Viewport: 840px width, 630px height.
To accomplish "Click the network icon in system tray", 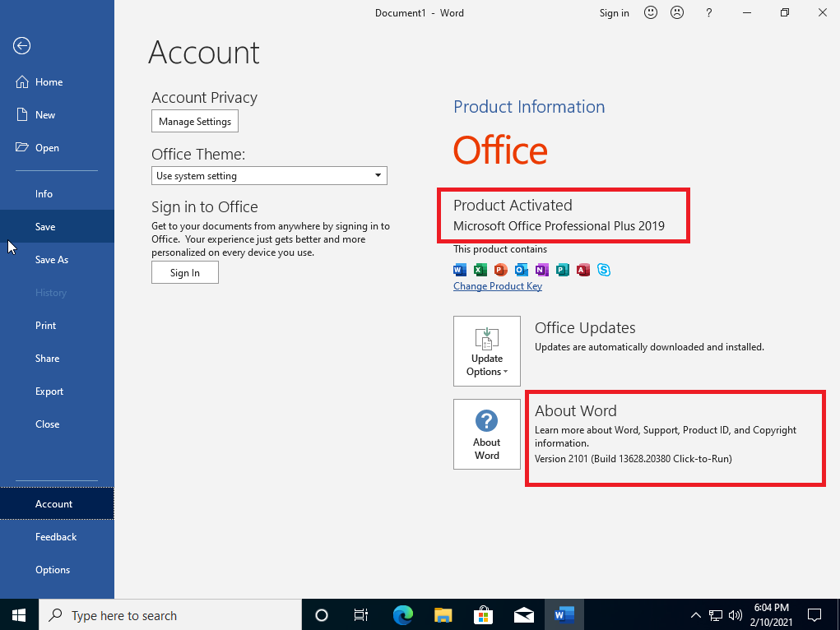I will click(716, 615).
